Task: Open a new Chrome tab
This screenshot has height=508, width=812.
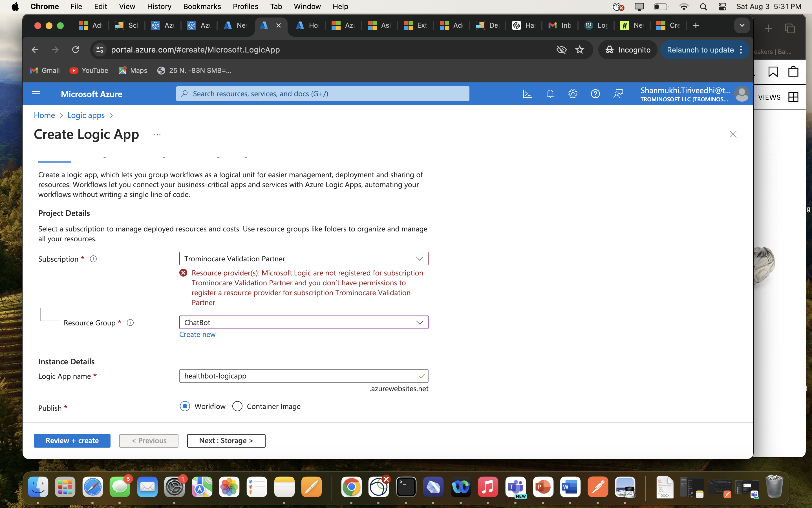Action: click(696, 25)
